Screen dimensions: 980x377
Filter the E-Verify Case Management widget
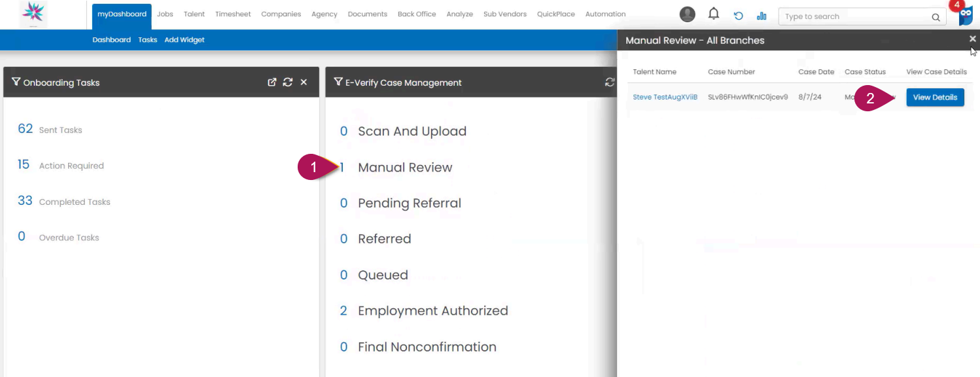338,82
